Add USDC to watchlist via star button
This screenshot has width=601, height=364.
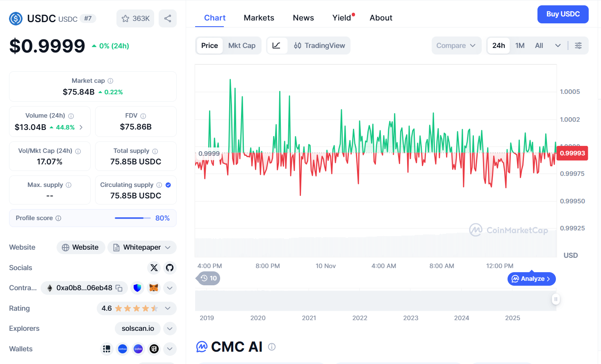pyautogui.click(x=135, y=18)
